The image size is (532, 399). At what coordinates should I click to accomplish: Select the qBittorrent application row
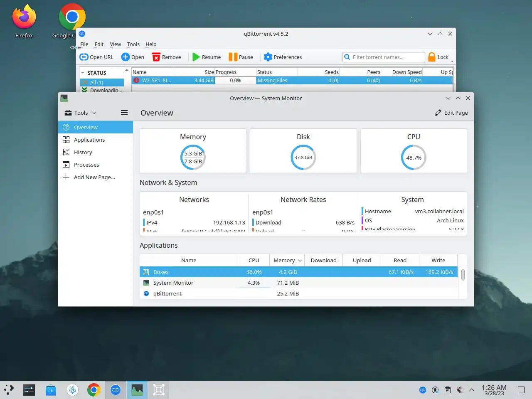(x=298, y=293)
